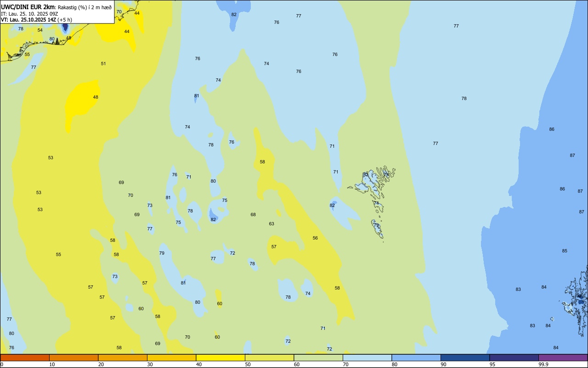This screenshot has height=368, width=588.
Task: Click the amber 20–30 legend swatch
Action: (123, 357)
